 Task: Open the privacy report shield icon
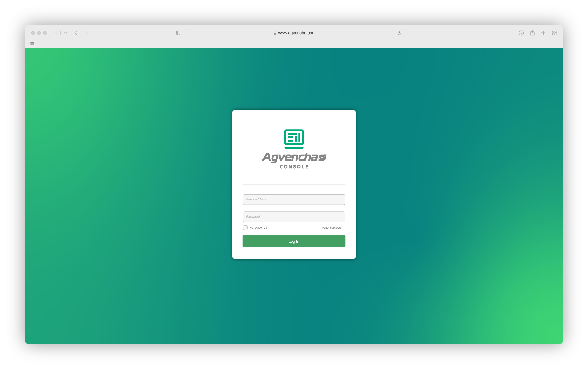pyautogui.click(x=178, y=33)
